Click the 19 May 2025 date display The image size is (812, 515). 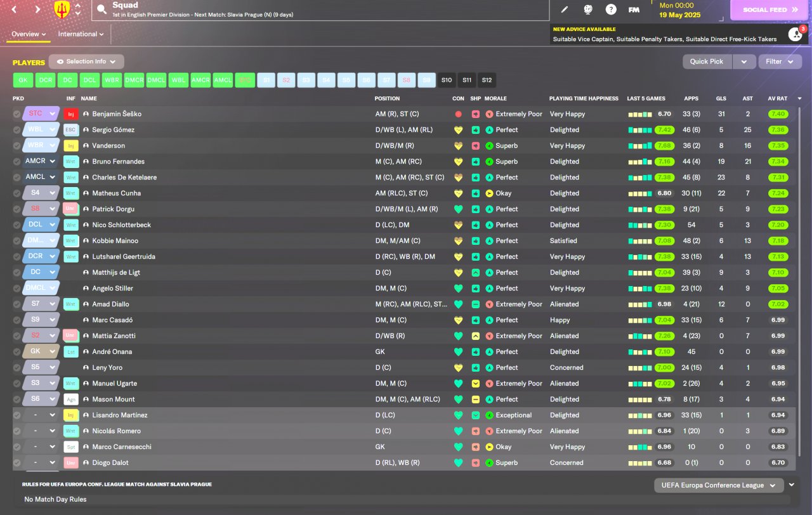click(679, 15)
